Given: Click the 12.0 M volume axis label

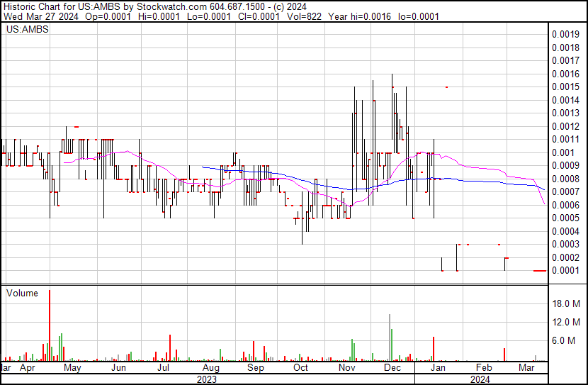Looking at the screenshot, I should click(566, 322).
